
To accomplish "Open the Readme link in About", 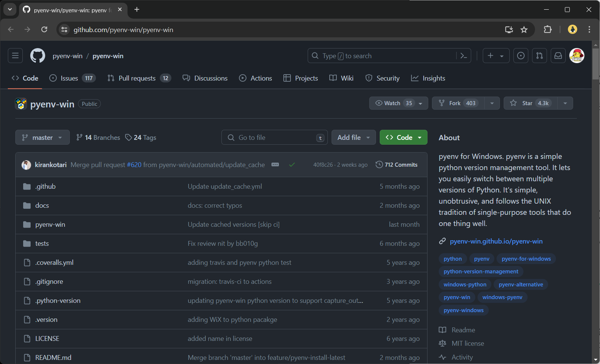I will (x=463, y=330).
